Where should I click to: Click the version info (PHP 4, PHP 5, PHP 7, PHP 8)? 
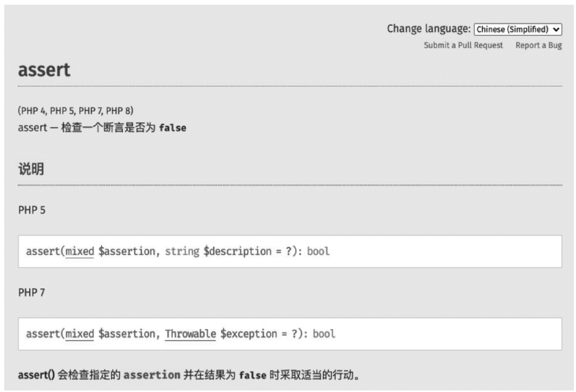[x=76, y=110]
